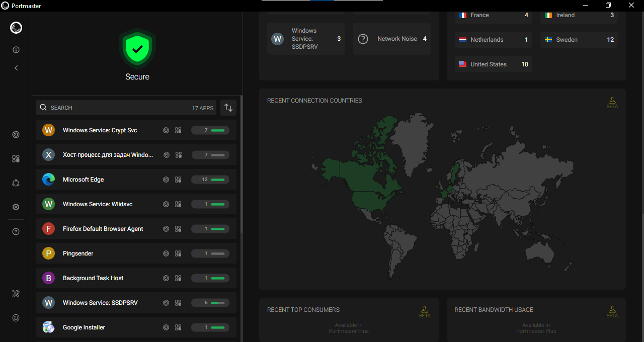Click Available in Portmaster Plus under Bandwidth Usage

(536, 328)
